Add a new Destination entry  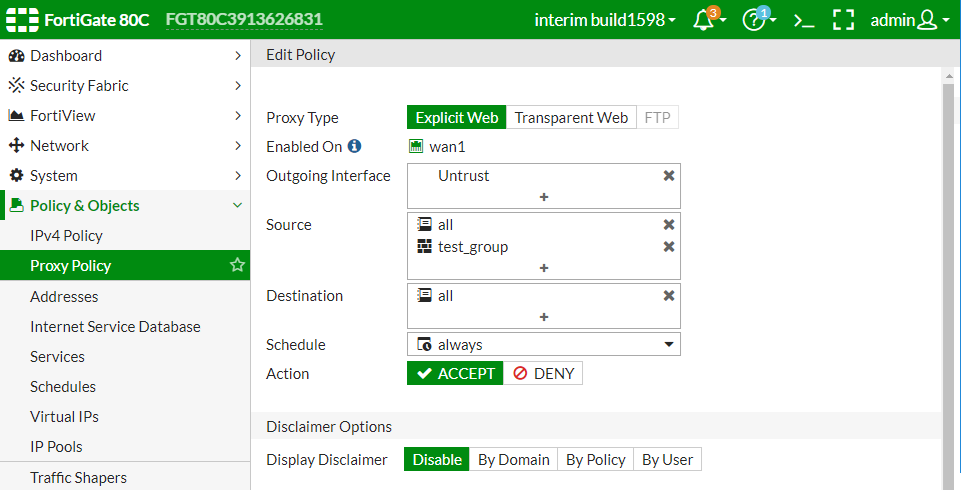pyautogui.click(x=544, y=317)
